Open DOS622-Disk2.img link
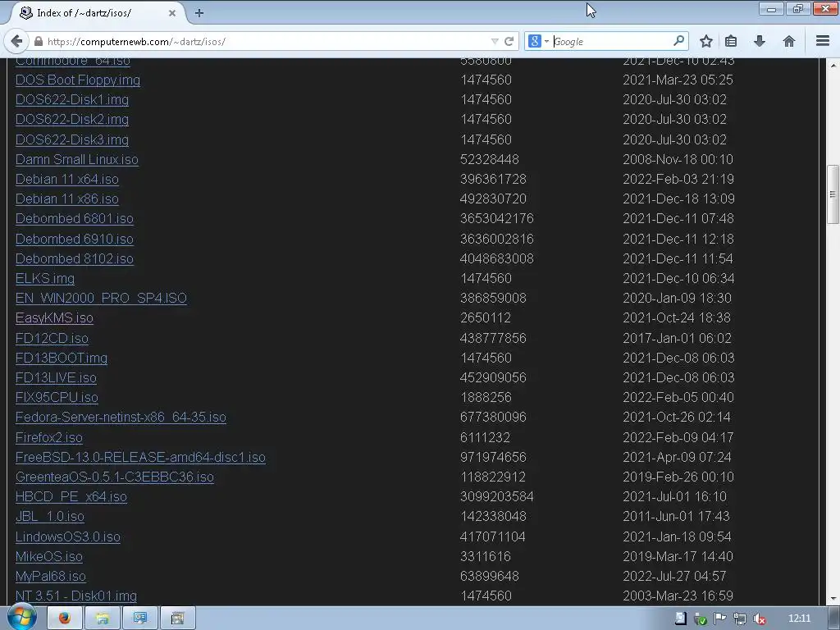Screen dimensions: 840x630 click(72, 120)
